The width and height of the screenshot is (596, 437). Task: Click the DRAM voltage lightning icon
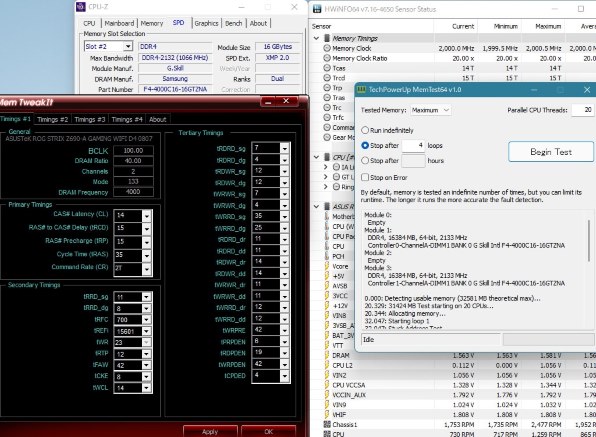click(x=327, y=355)
